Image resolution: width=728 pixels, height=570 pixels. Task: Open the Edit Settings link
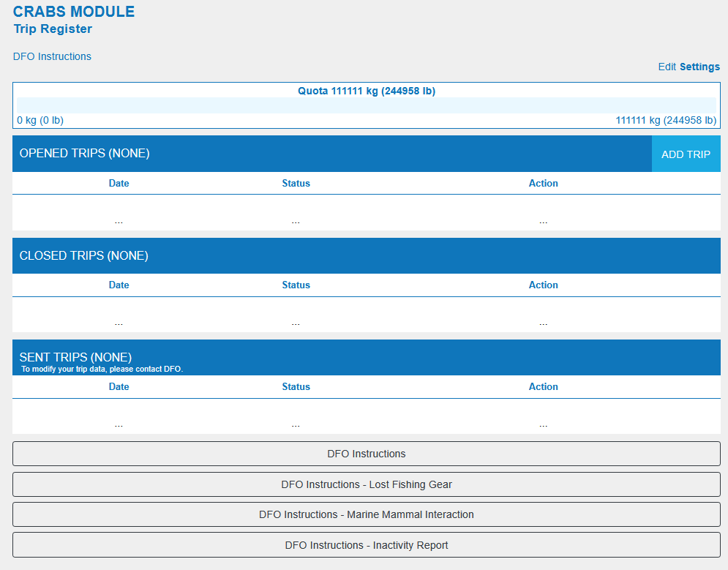(688, 67)
